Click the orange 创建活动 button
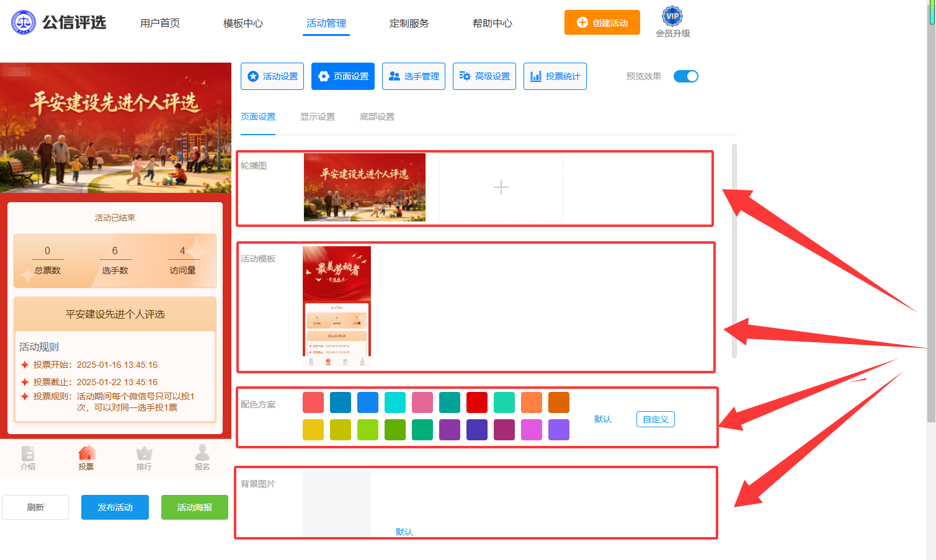The image size is (936, 560). [x=602, y=22]
